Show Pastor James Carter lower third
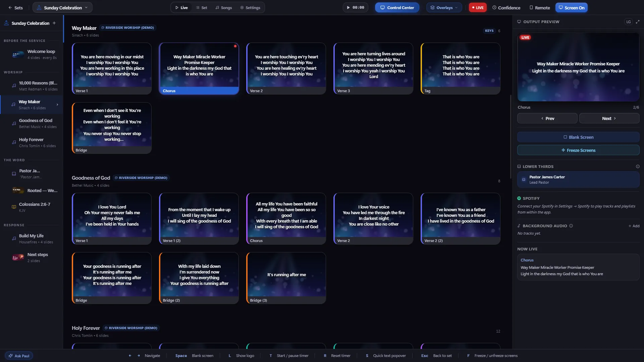 click(578, 180)
